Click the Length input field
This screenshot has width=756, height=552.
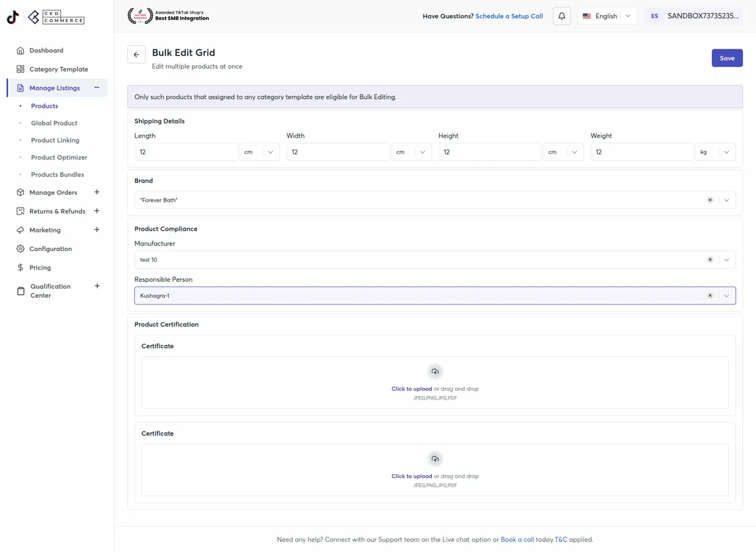tap(186, 152)
